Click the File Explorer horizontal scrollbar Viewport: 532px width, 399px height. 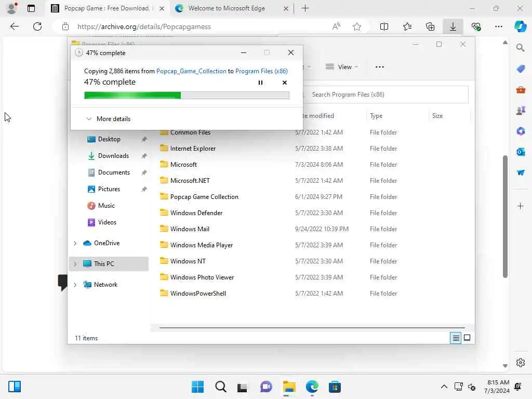[x=312, y=328]
